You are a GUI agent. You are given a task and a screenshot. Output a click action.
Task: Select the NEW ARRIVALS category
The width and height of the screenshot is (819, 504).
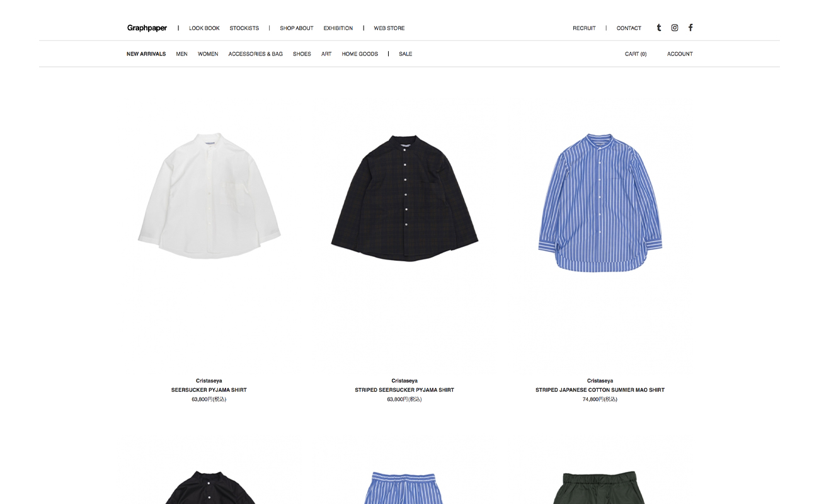(146, 54)
